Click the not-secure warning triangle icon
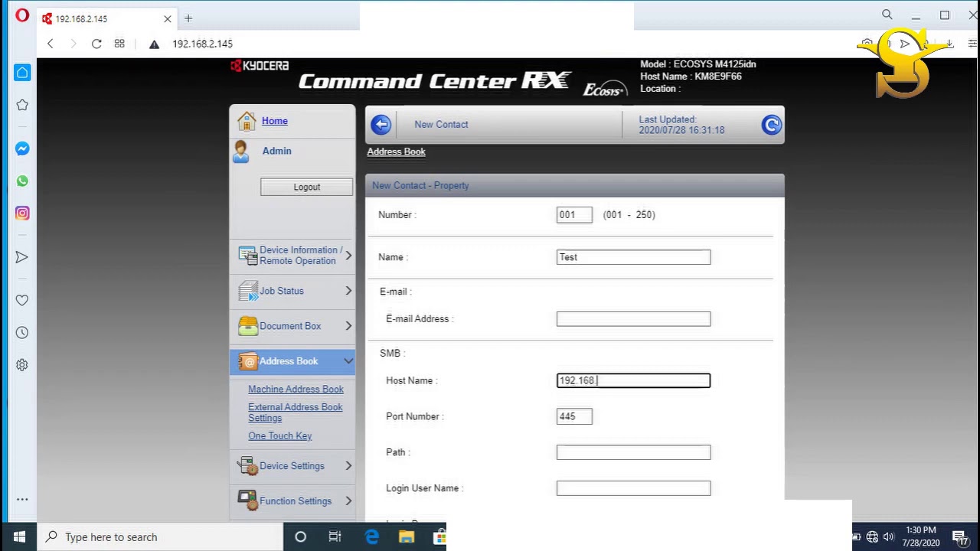 (x=154, y=44)
